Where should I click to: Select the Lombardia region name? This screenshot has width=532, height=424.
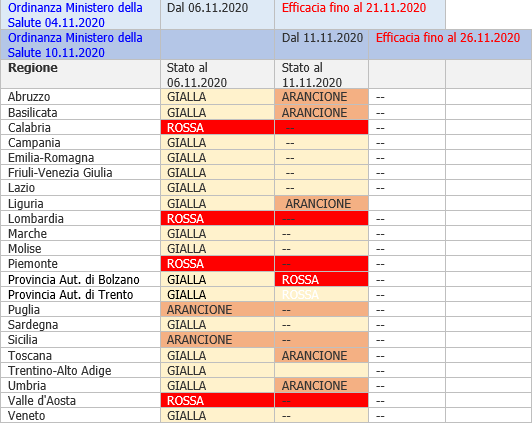point(36,219)
